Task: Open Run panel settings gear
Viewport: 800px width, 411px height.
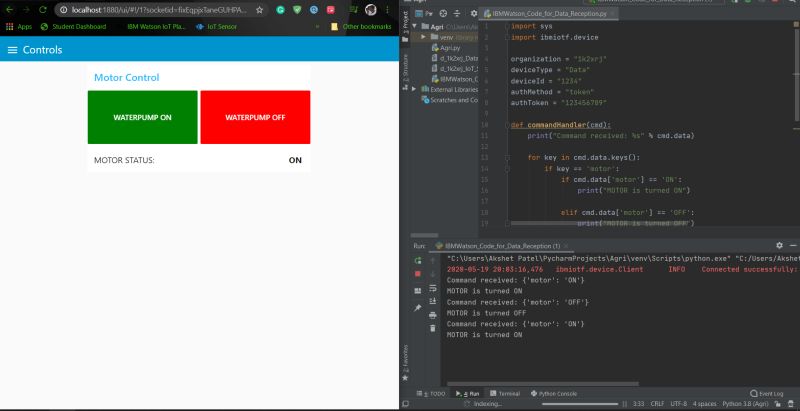Action: (x=779, y=246)
